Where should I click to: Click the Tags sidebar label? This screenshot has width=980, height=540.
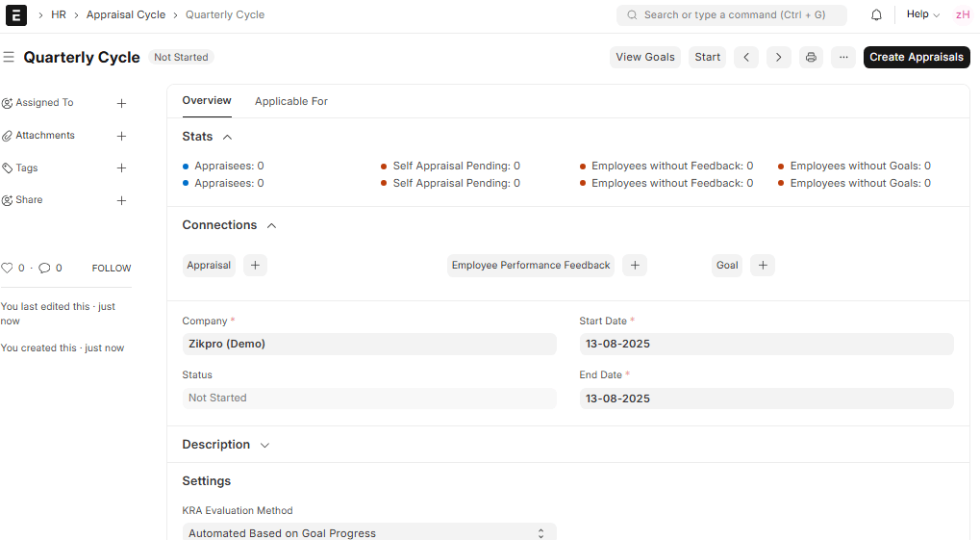tap(27, 167)
